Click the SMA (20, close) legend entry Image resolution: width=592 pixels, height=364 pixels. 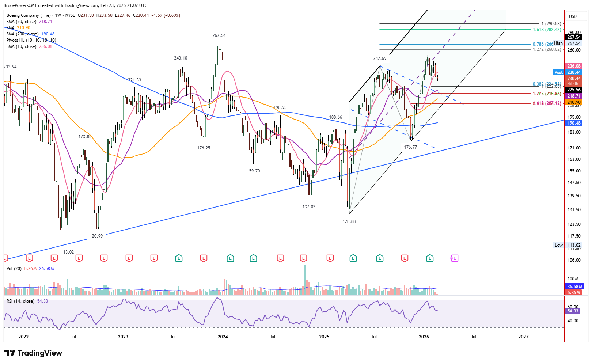[x=29, y=22]
